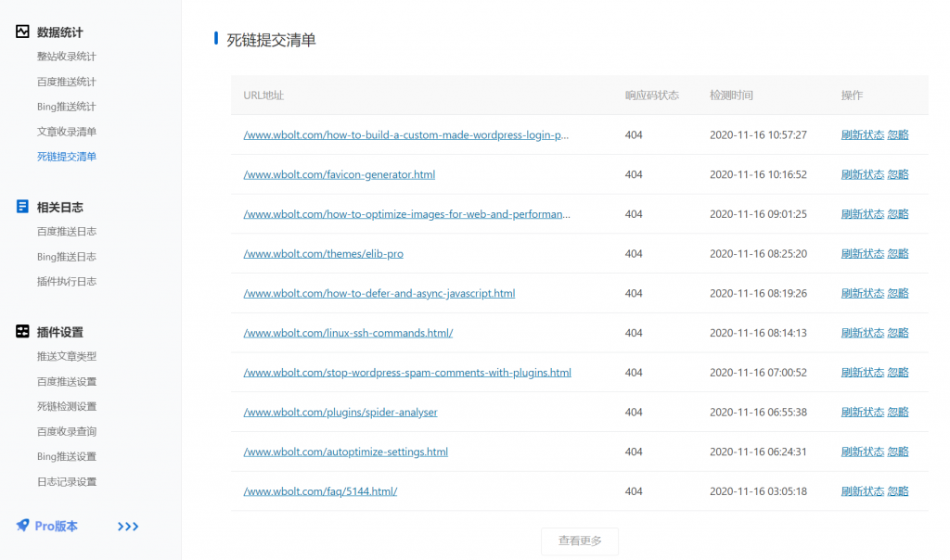The image size is (950, 560).
Task: Open the favicon-generator.html dead link
Action: (340, 174)
